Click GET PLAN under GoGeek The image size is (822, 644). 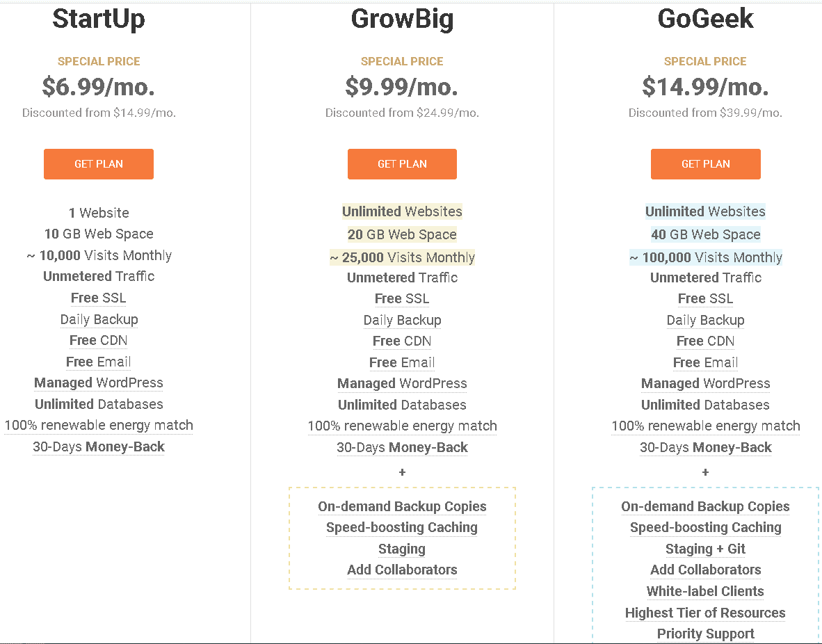(706, 164)
